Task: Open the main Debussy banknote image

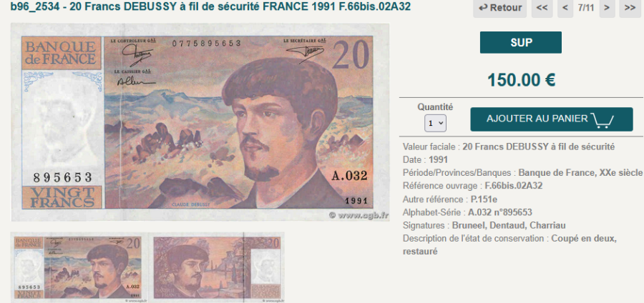Action: 200,122
